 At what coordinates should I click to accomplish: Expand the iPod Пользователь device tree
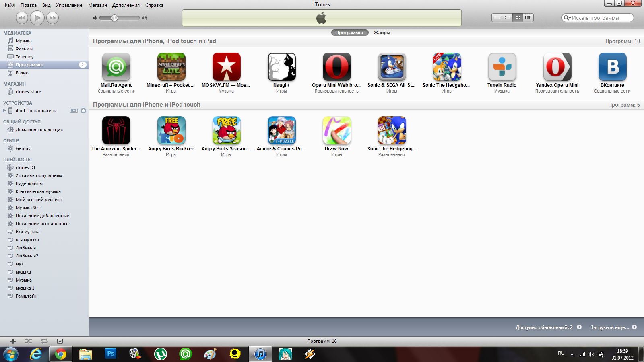click(4, 111)
